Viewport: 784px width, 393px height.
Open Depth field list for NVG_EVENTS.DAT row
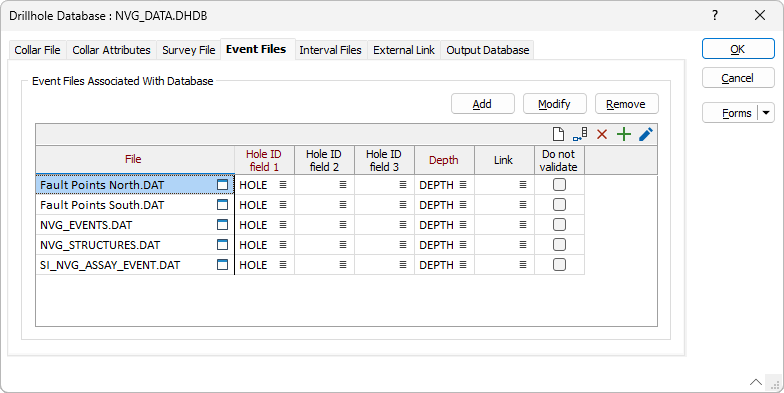coord(463,225)
